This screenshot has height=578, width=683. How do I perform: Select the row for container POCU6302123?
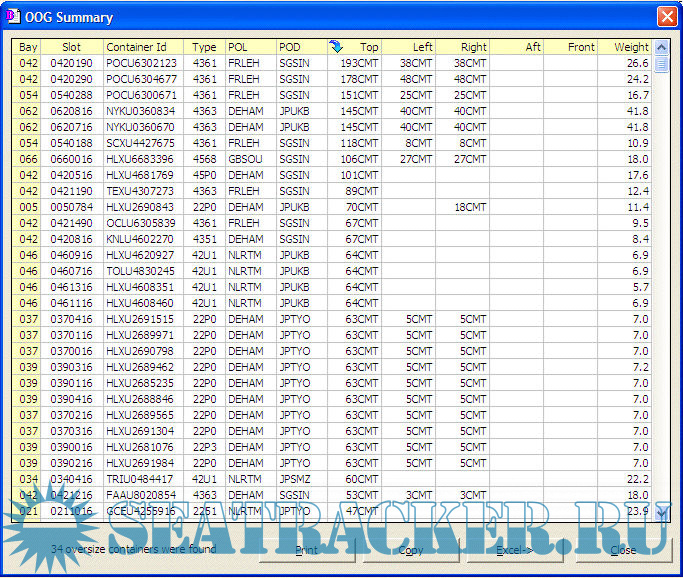(141, 63)
